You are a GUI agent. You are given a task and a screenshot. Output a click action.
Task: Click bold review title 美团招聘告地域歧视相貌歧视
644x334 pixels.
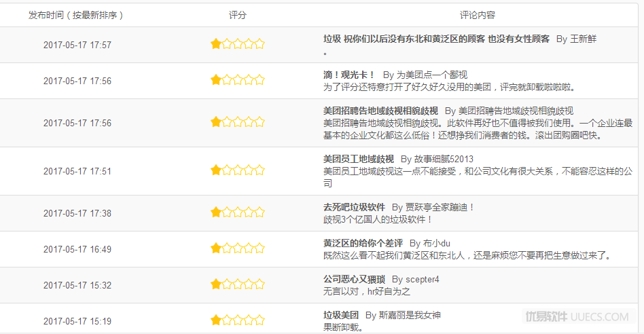tap(380, 111)
